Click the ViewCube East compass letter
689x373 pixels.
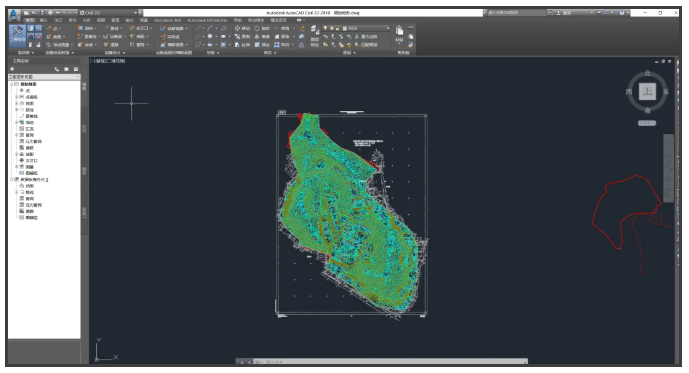point(666,92)
